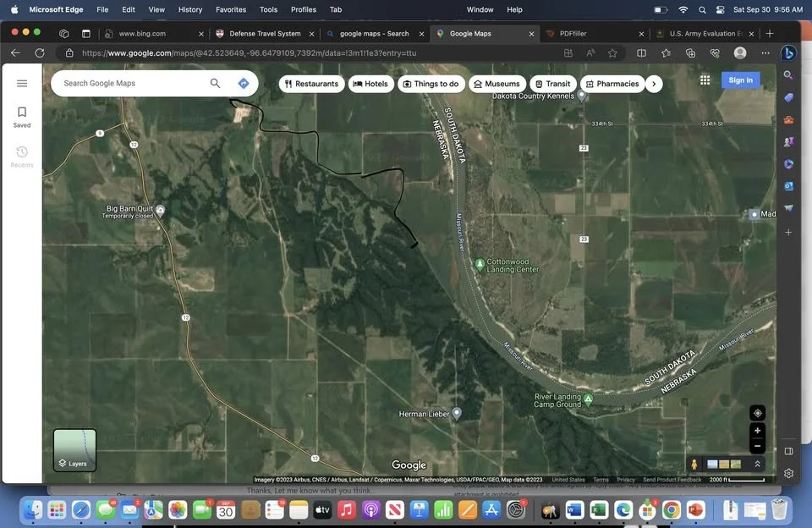Toggle Edge vertical tabs button
This screenshot has height=528, width=812.
pos(86,34)
